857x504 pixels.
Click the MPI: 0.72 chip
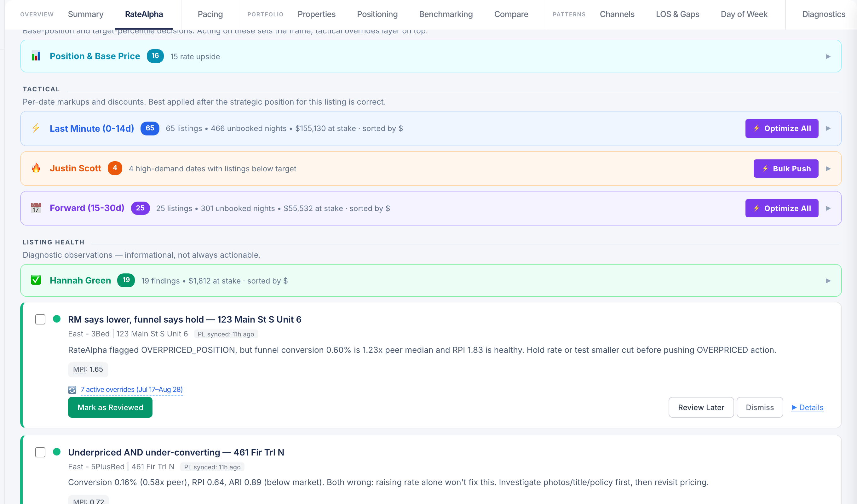89,501
